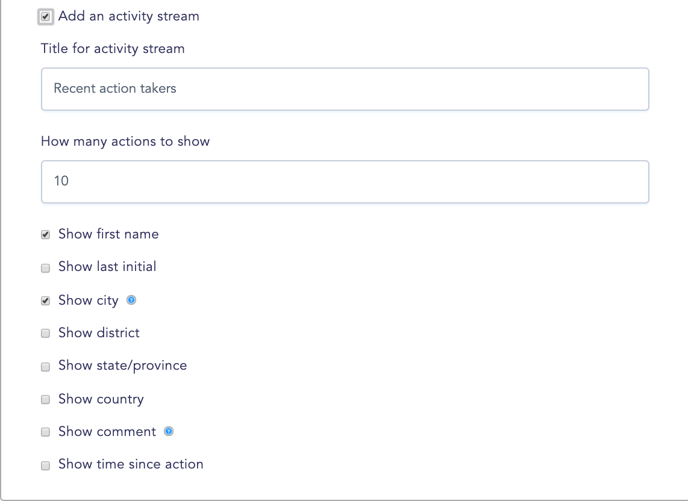Select the Show first name label text
This screenshot has width=688, height=501.
click(x=108, y=234)
